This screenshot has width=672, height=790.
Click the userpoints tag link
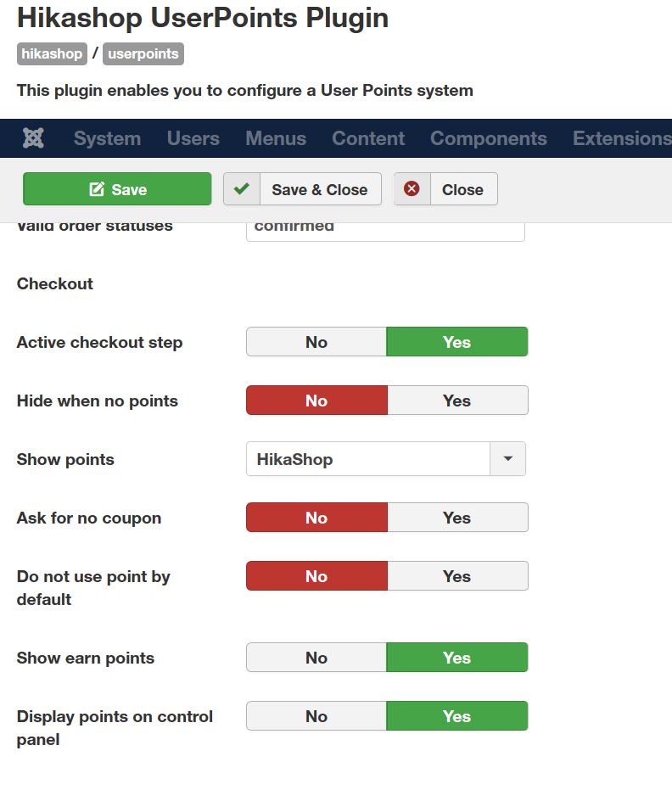pyautogui.click(x=143, y=54)
